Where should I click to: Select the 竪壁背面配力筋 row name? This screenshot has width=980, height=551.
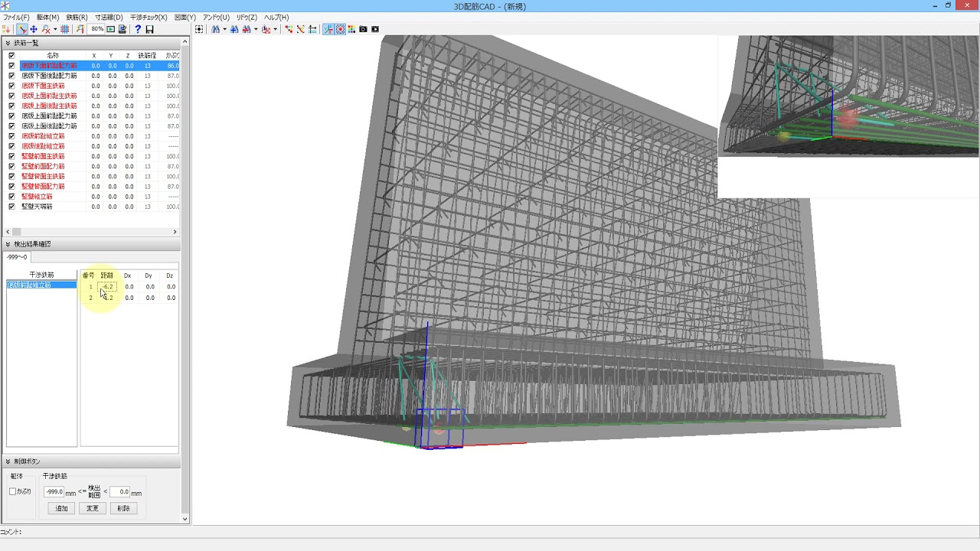(x=43, y=187)
